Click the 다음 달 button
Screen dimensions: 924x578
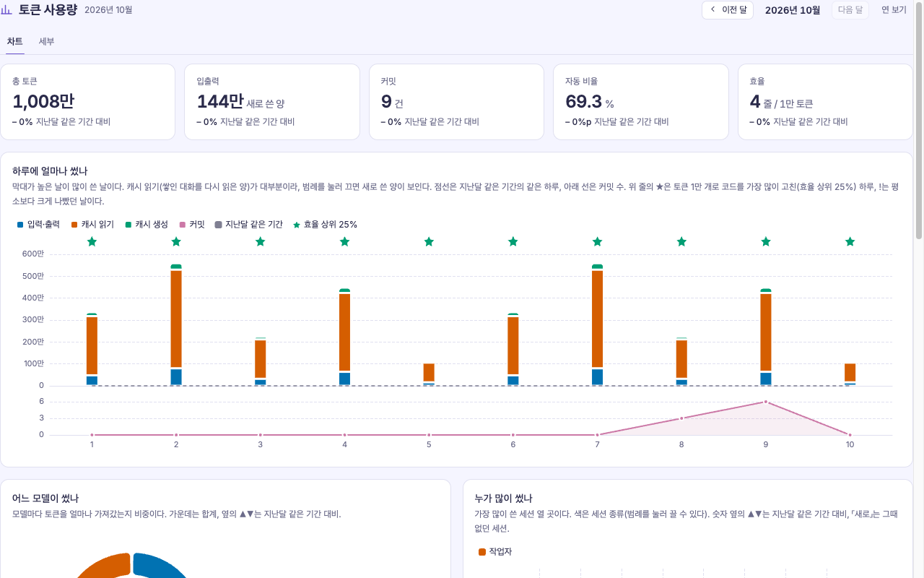(x=850, y=10)
